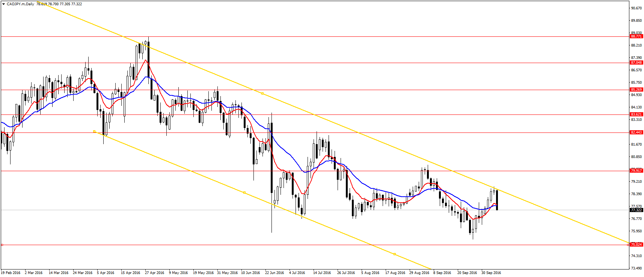The width and height of the screenshot is (644, 277).
Task: Click the 27 Apr 2016 date label
Action: pos(155,273)
